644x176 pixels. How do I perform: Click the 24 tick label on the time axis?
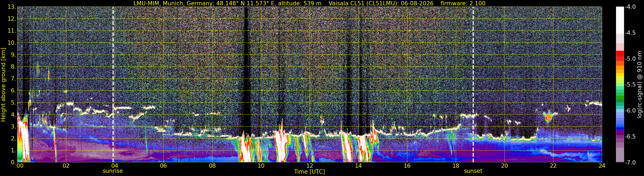click(x=602, y=166)
